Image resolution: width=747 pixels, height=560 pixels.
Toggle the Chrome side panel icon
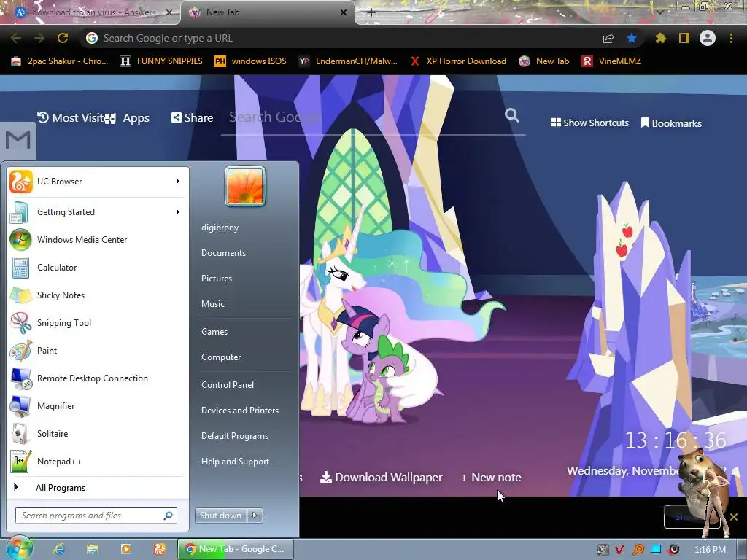[x=684, y=38]
